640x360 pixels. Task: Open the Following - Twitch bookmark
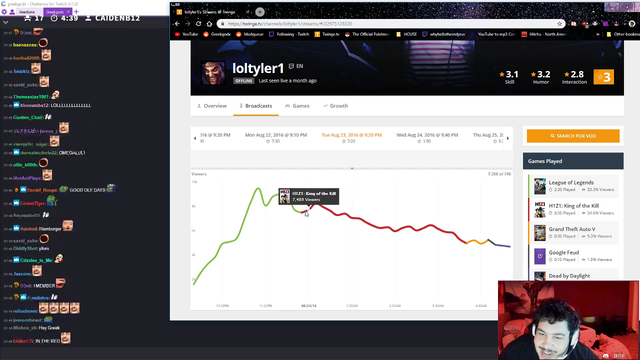point(289,34)
